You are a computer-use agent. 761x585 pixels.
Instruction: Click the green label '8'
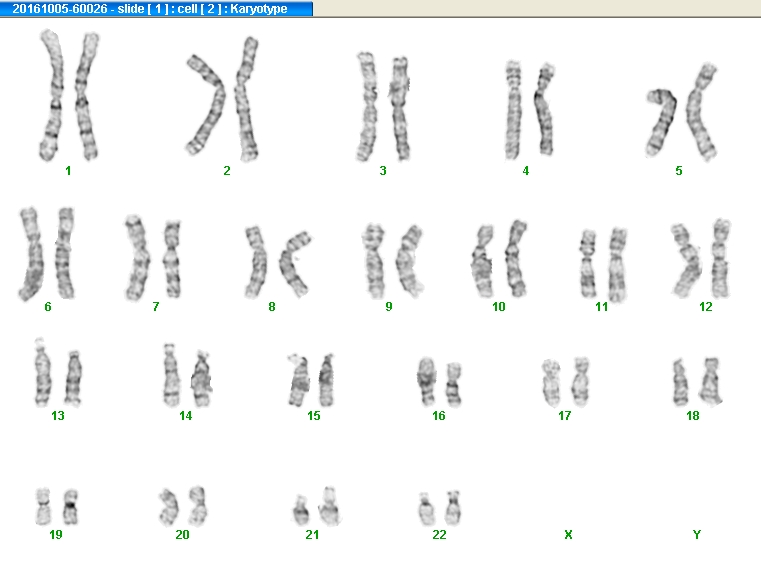272,307
